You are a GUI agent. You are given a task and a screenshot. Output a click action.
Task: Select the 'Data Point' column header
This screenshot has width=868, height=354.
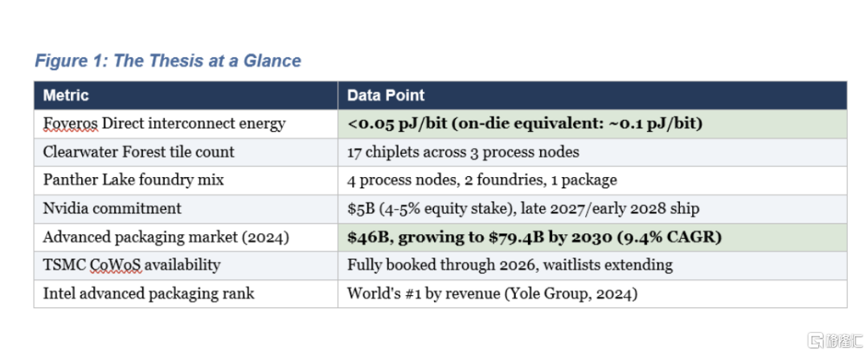(386, 95)
